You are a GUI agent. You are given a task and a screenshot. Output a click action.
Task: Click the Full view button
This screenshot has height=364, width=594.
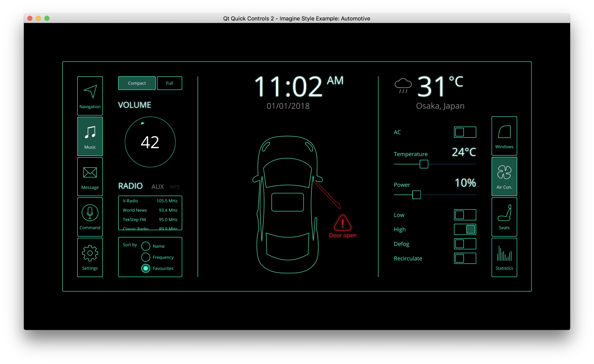point(169,83)
